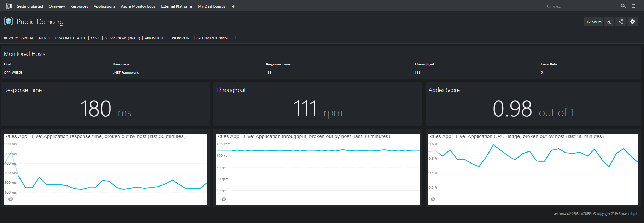
Task: Click New Relic logo on CPU usage chart
Action: (x=433, y=199)
